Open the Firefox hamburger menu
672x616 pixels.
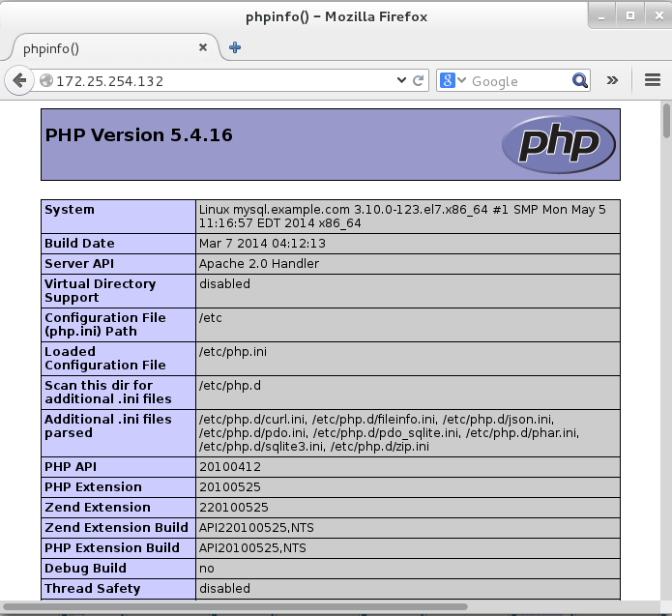point(653,80)
